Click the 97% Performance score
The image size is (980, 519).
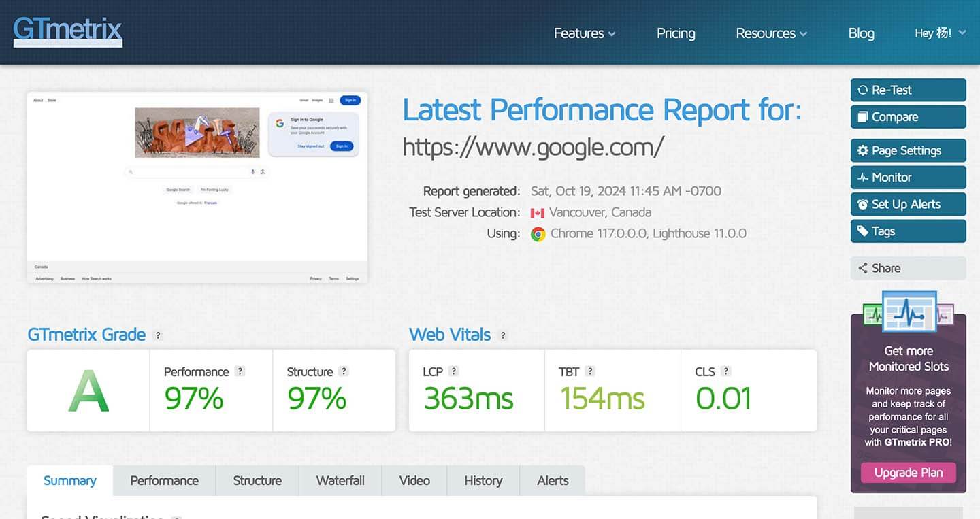(194, 399)
